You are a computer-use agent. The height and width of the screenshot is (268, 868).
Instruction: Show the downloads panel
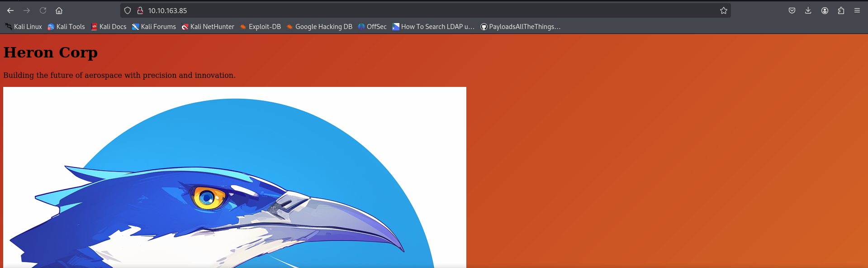808,10
